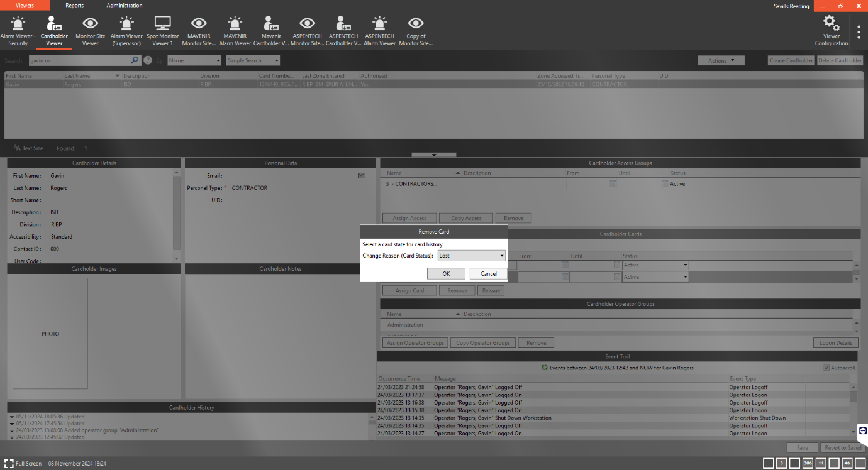Open the search By Name dropdown
The width and height of the screenshot is (868, 470).
click(194, 60)
